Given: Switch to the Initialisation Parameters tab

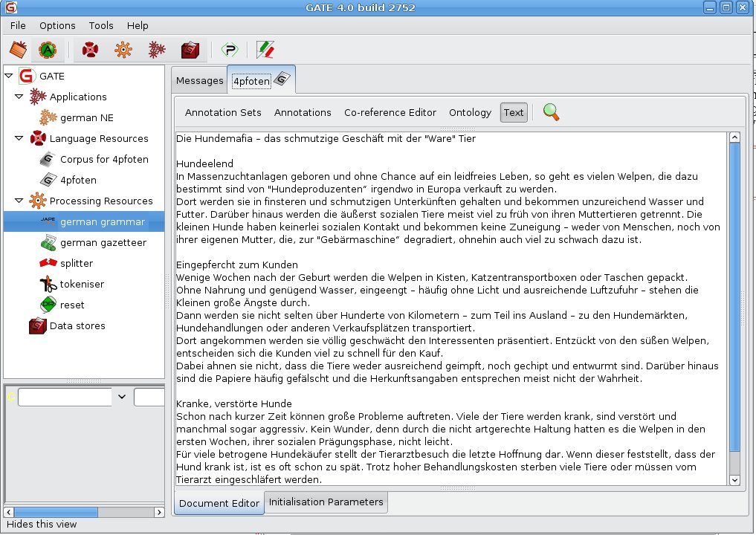Looking at the screenshot, I should point(326,502).
